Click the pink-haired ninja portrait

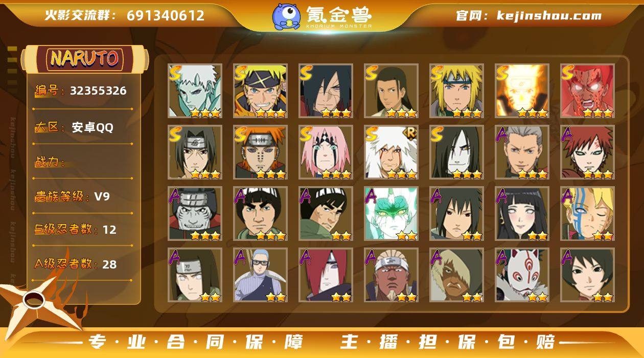point(326,152)
